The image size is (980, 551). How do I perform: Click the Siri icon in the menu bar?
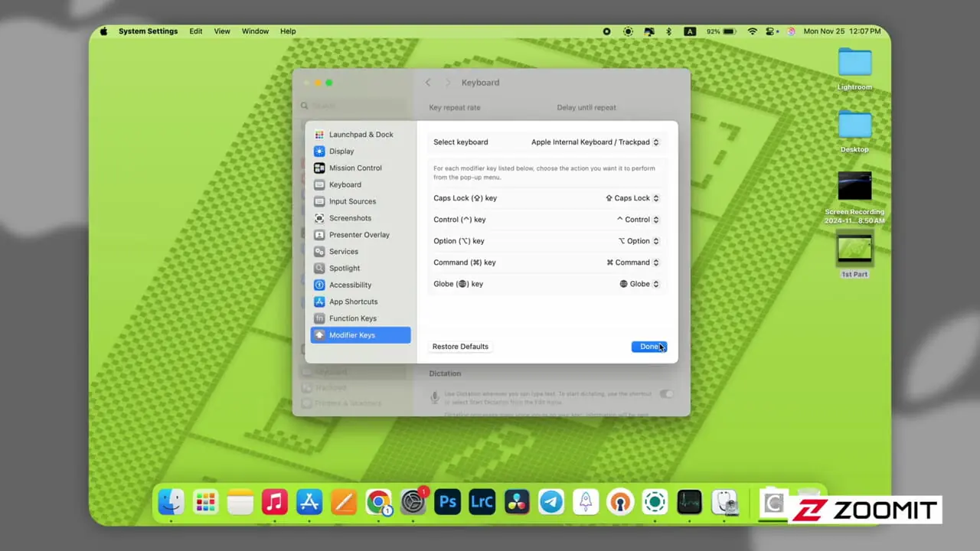pos(789,31)
